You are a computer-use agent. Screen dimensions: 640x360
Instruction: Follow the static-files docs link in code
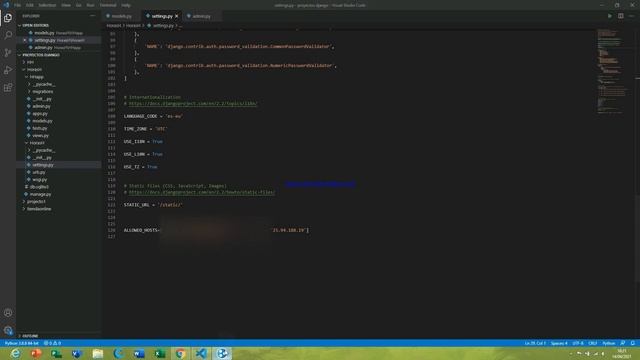(x=202, y=192)
